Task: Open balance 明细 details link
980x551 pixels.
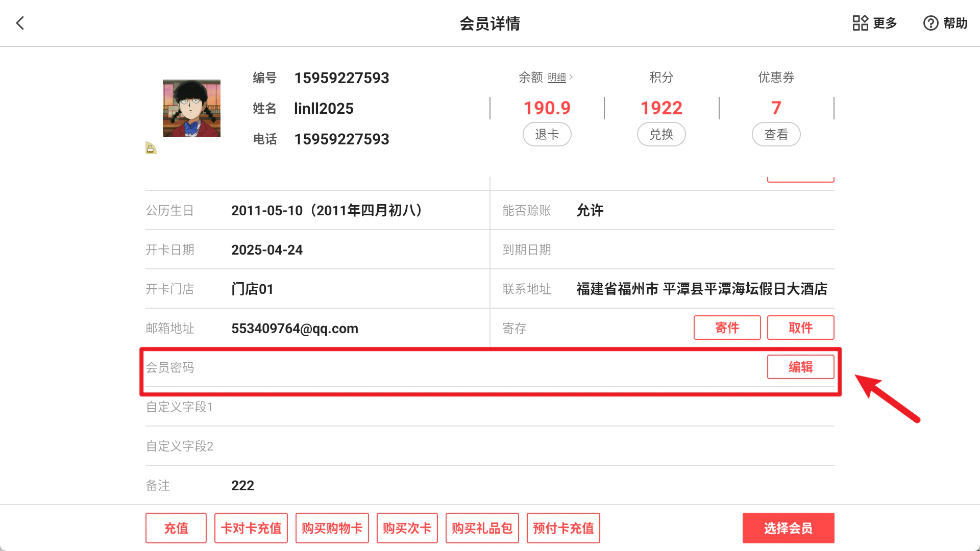Action: [x=557, y=78]
